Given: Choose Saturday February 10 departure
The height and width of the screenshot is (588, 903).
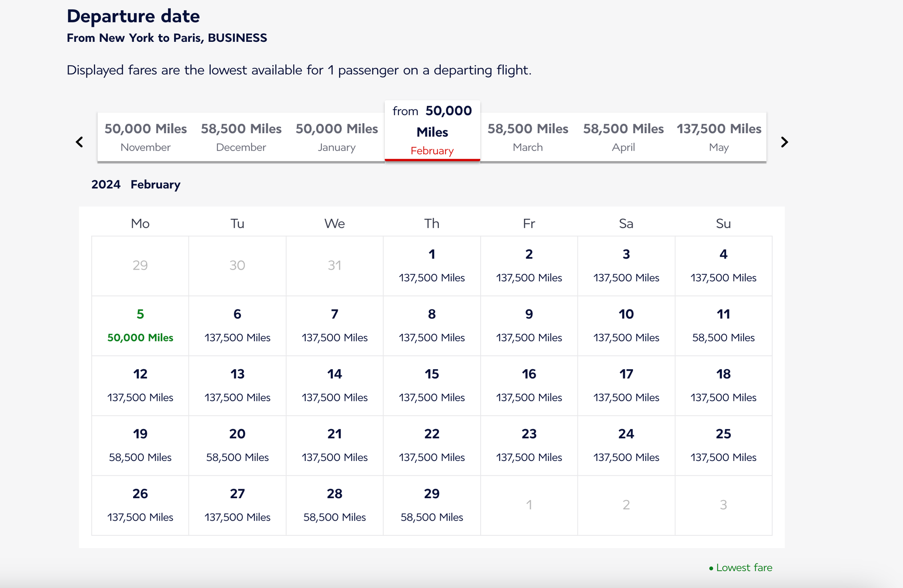Looking at the screenshot, I should point(626,326).
